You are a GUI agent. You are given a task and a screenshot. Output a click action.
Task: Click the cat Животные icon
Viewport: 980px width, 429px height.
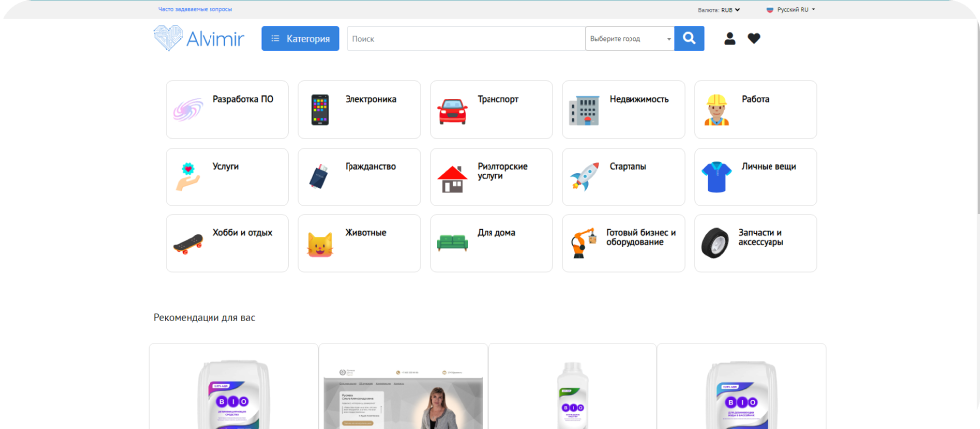click(320, 243)
